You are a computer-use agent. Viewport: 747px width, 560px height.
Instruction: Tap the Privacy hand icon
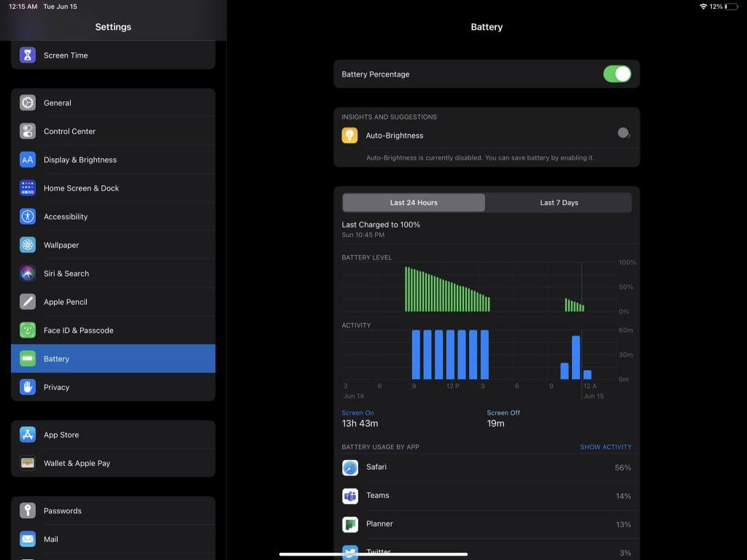[x=28, y=387]
